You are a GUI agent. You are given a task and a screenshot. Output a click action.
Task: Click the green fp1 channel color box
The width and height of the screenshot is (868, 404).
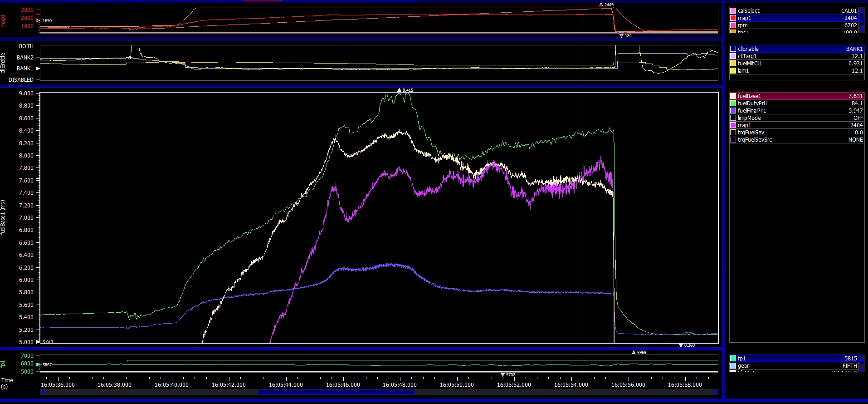pyautogui.click(x=733, y=359)
